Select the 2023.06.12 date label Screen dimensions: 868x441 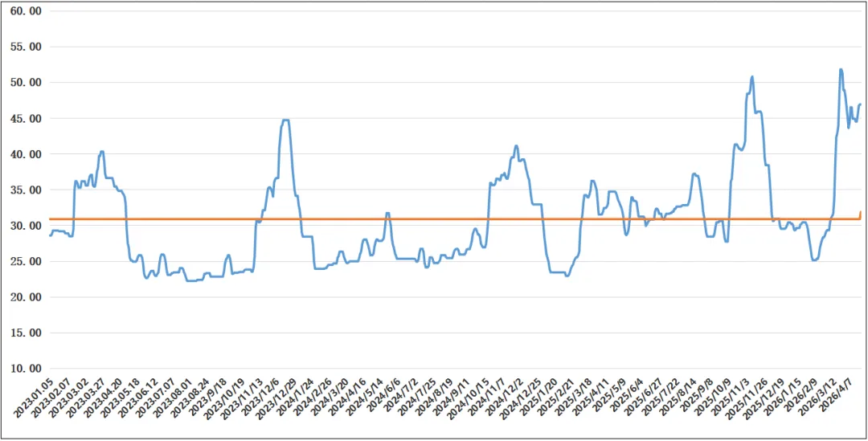[x=137, y=398]
